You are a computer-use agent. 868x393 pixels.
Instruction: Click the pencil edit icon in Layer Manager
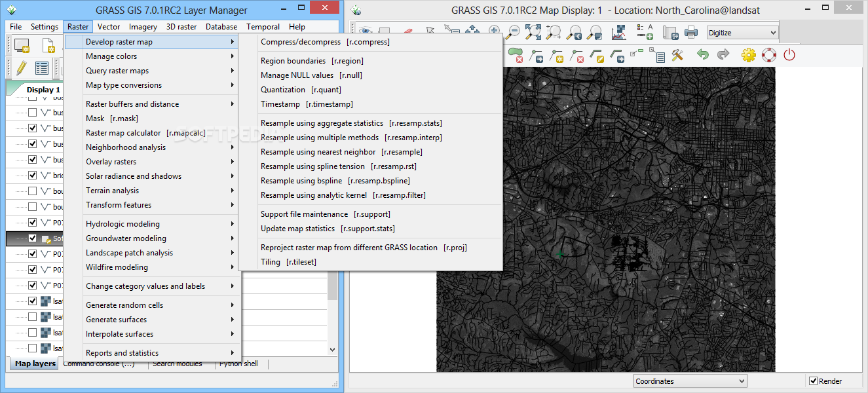click(21, 67)
